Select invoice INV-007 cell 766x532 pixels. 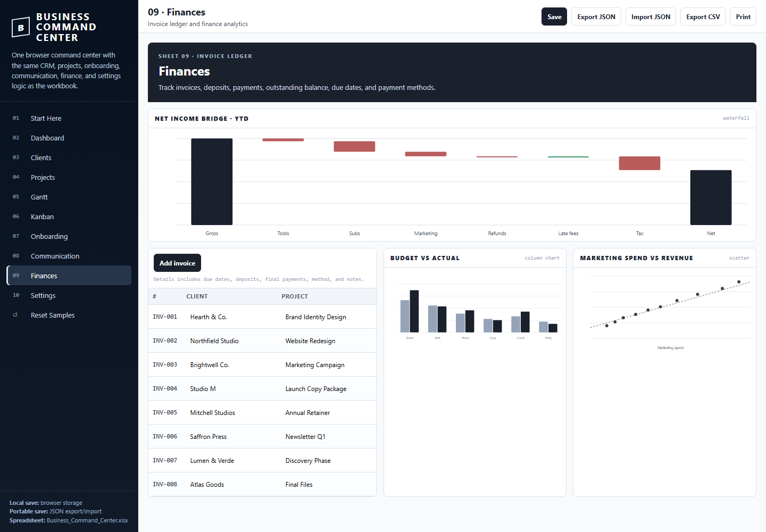pyautogui.click(x=165, y=460)
